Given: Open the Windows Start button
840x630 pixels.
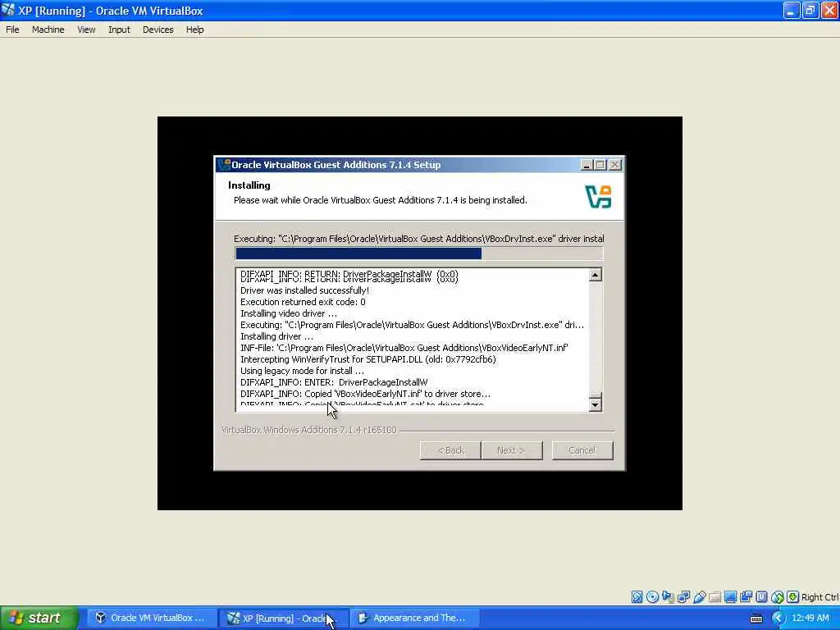Looking at the screenshot, I should pos(39,618).
